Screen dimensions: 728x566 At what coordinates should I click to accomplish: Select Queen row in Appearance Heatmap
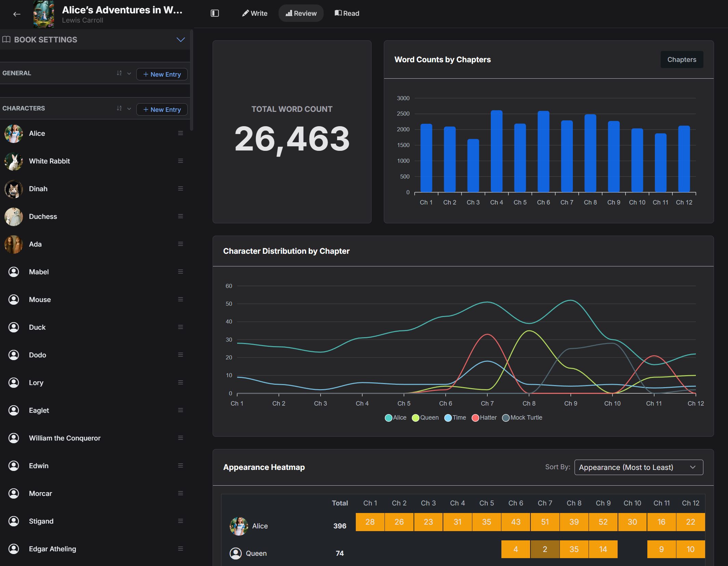click(463, 553)
